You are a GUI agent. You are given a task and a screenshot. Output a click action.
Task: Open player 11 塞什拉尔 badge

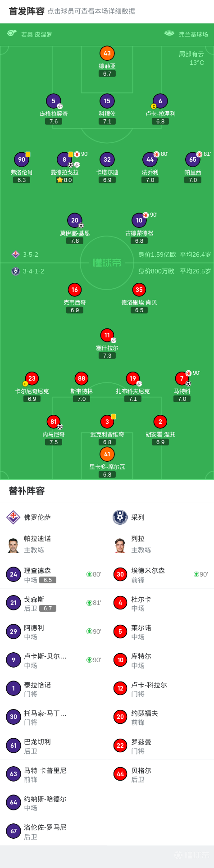(107, 335)
